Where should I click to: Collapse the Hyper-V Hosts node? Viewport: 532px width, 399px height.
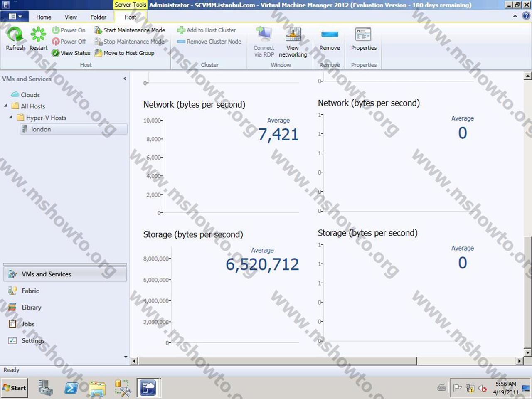pyautogui.click(x=11, y=117)
